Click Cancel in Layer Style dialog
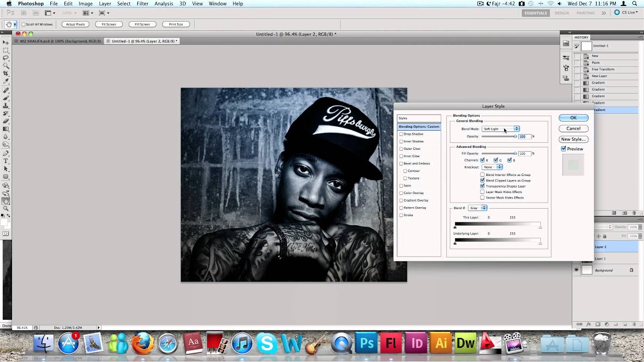 pos(573,128)
